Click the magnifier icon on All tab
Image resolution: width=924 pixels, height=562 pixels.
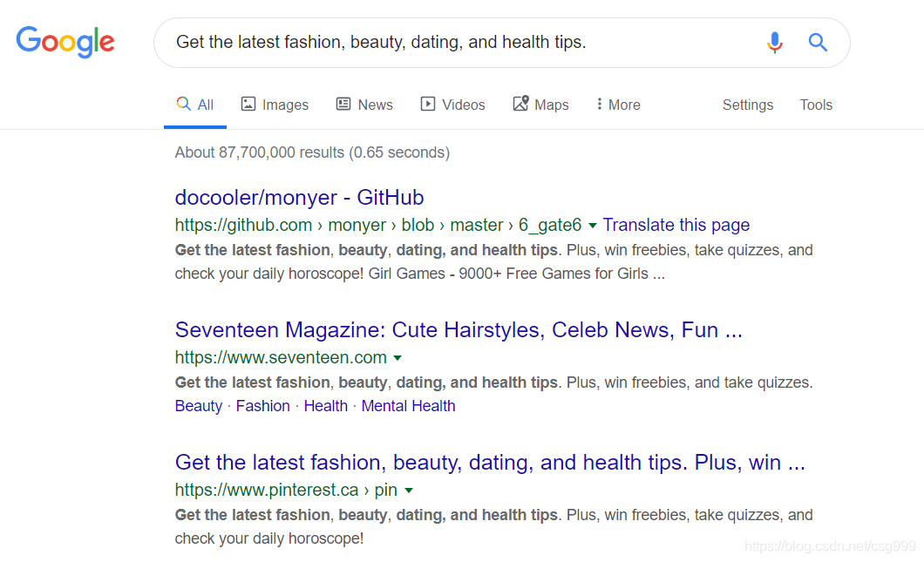tap(183, 104)
